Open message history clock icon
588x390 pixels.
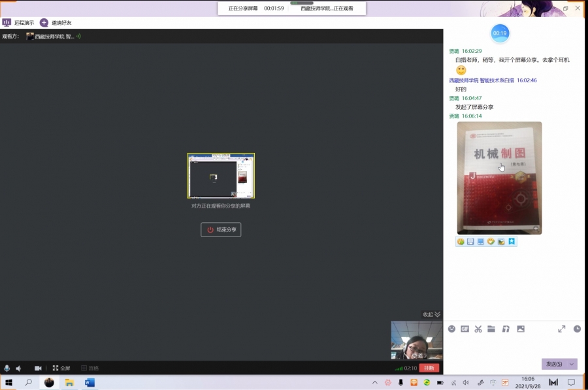pos(577,329)
